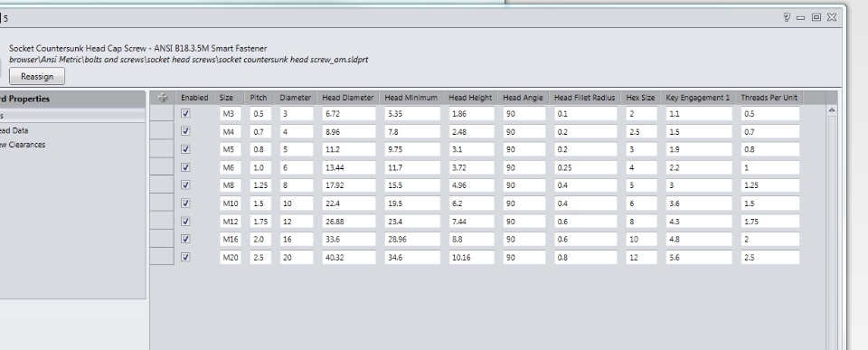Screen dimensions: 868x350
Task: Edit Key Engagement field 2.2
Action: [699, 168]
